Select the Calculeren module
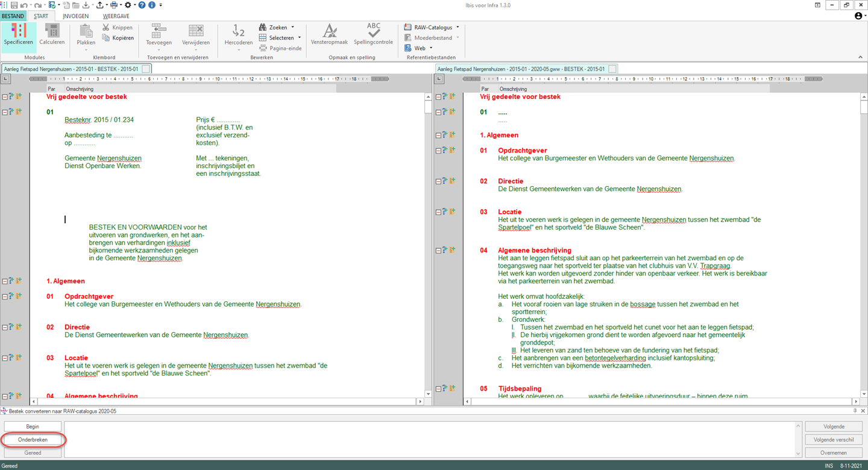The width and height of the screenshot is (868, 470). pyautogui.click(x=52, y=35)
